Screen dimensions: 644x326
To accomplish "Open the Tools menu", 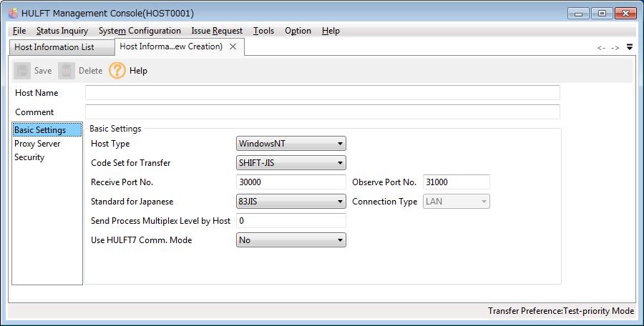I will [x=263, y=31].
